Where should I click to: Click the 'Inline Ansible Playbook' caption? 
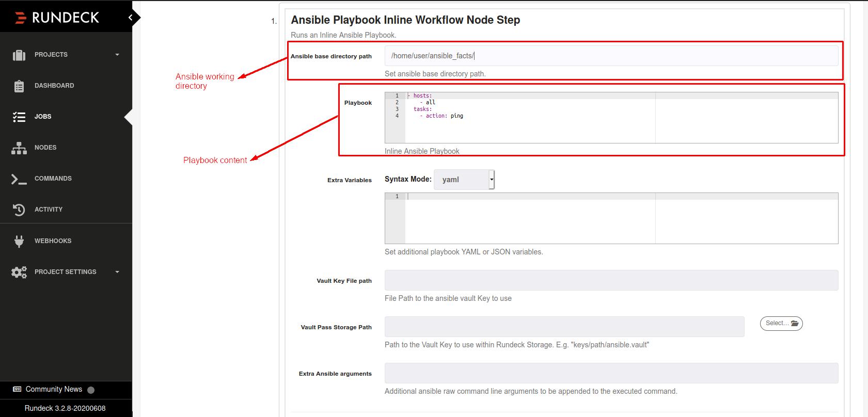pyautogui.click(x=422, y=151)
